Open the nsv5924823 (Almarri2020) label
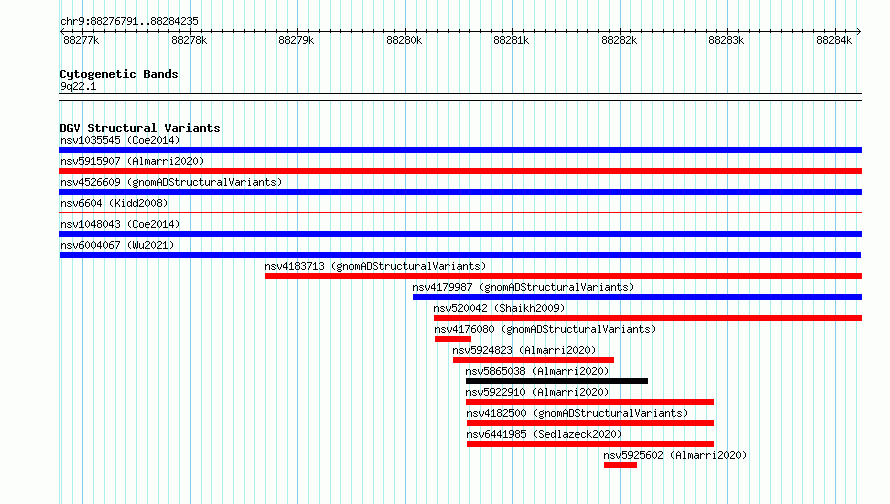Screen dimensions: 890x504 point(524,350)
